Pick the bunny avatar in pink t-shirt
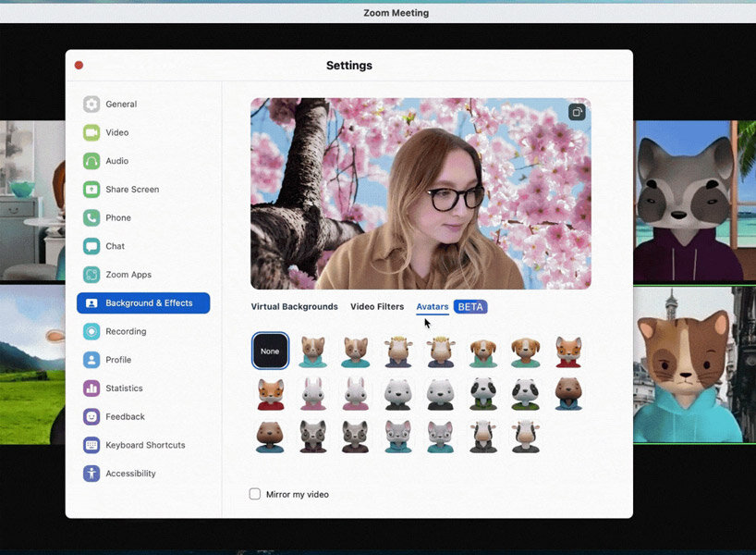The image size is (756, 555). (355, 394)
